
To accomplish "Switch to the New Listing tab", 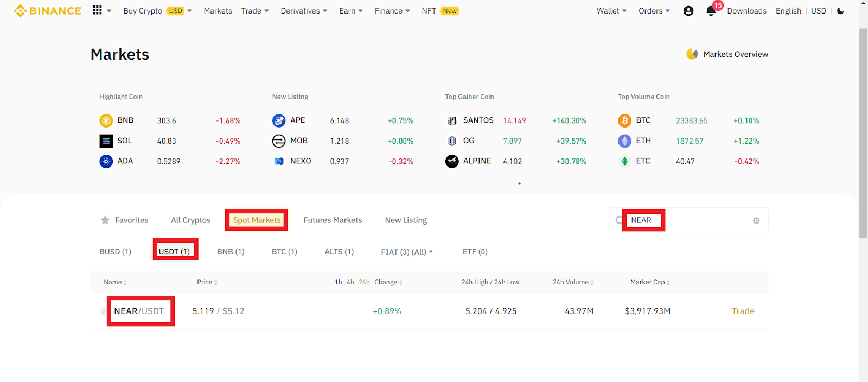I will click(406, 220).
